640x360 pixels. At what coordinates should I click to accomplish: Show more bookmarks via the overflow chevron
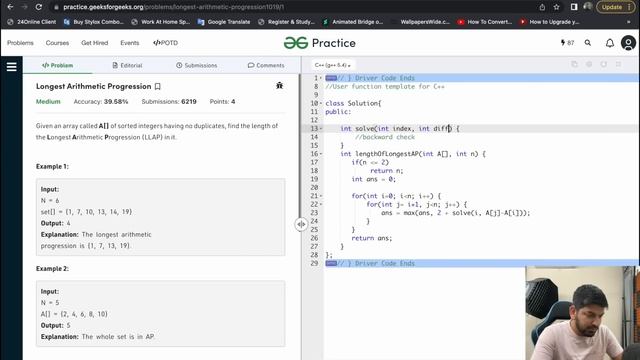click(x=629, y=22)
